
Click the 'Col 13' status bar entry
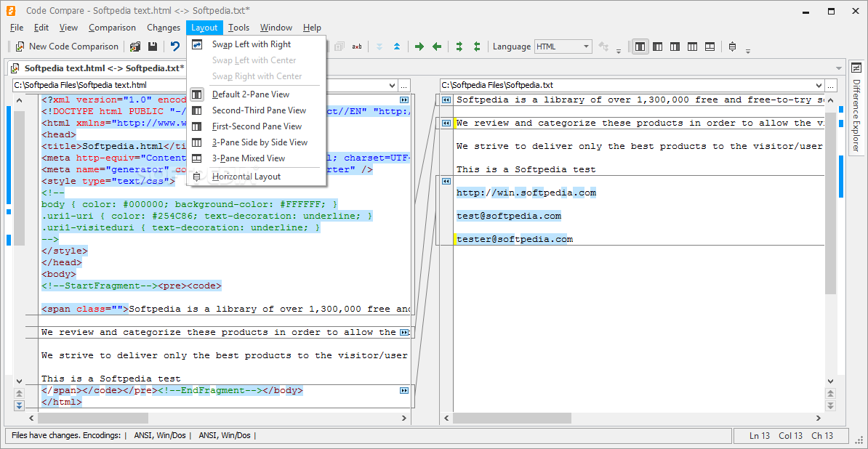[x=790, y=436]
